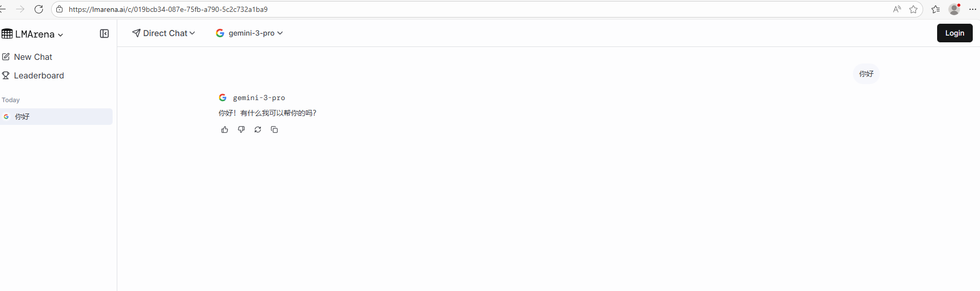Copy the model's reply text
This screenshot has width=980, height=291.
click(x=274, y=130)
